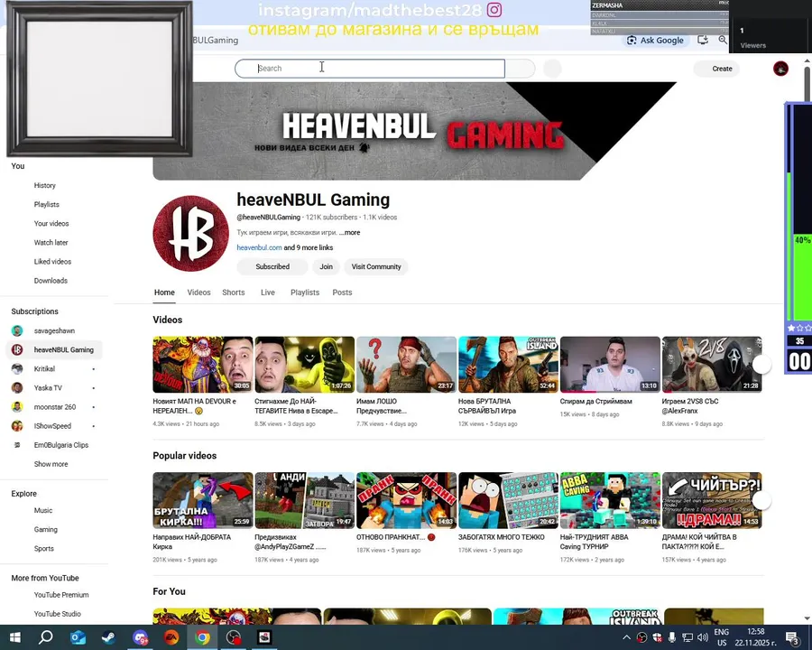
Task: Select the Home channel tab
Action: [164, 292]
